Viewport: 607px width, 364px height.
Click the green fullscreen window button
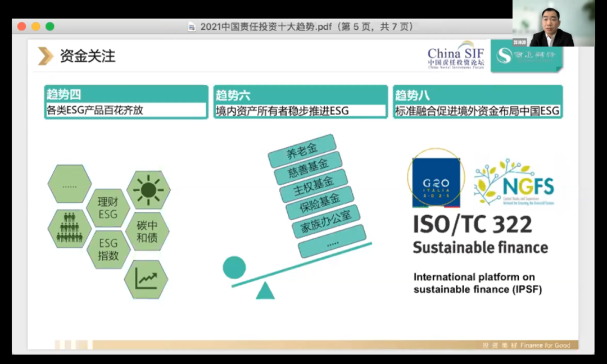click(50, 26)
